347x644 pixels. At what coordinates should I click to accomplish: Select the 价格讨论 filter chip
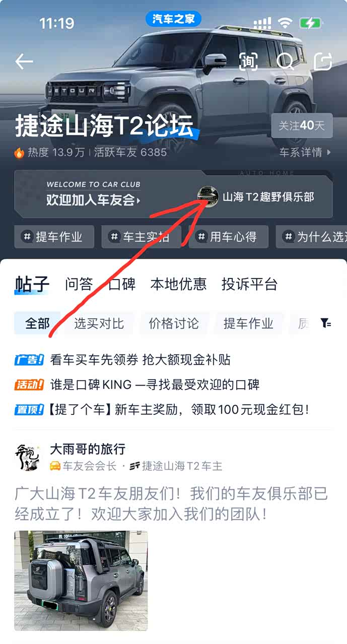(174, 323)
